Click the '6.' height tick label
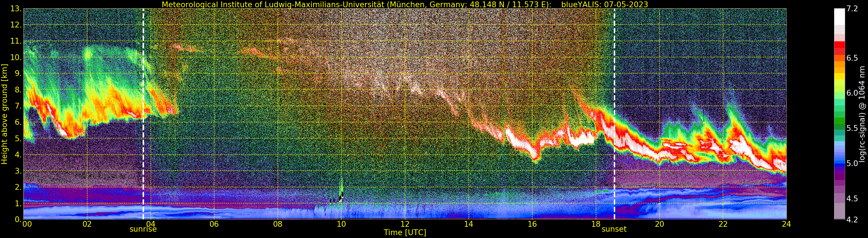The image size is (868, 238). point(18,122)
